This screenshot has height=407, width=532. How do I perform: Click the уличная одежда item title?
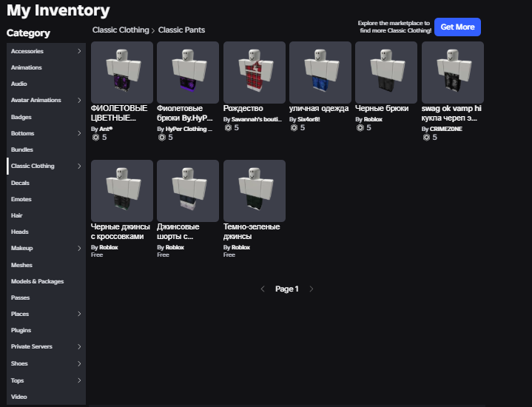[319, 108]
